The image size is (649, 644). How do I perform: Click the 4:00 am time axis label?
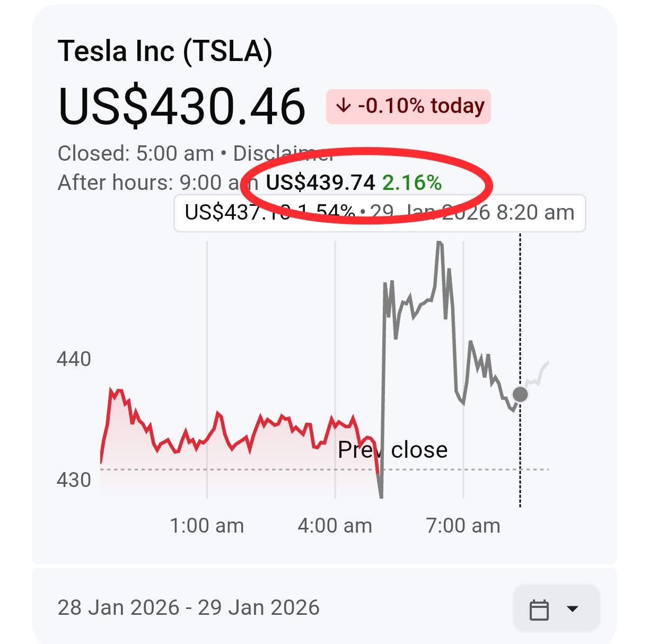point(335,526)
